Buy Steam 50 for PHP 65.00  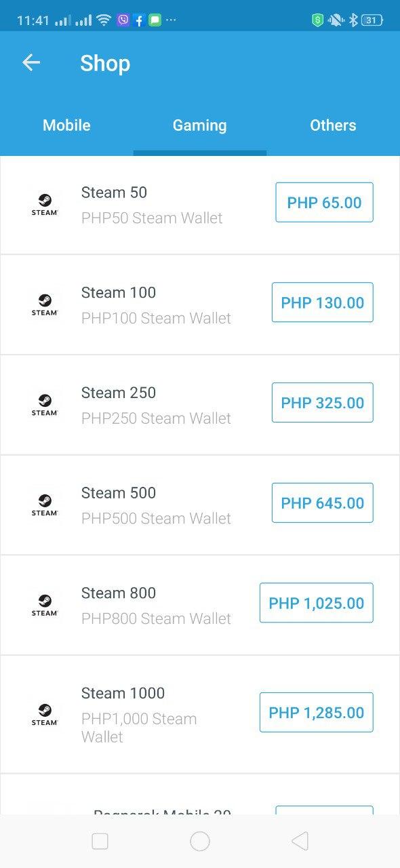323,202
